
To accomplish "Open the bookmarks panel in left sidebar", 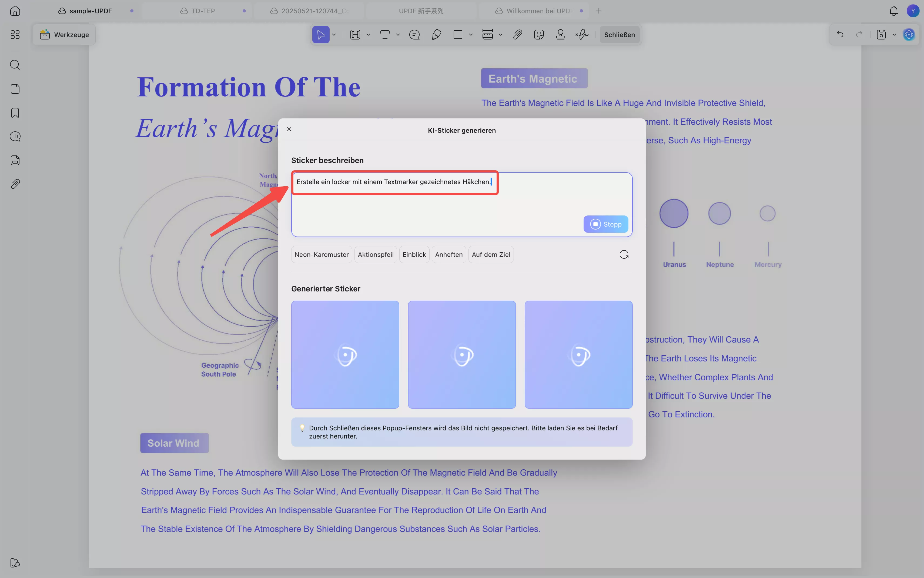I will pyautogui.click(x=15, y=113).
